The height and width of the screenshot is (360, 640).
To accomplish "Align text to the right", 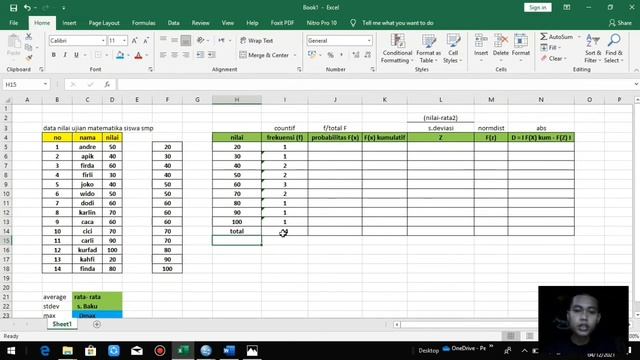I will 186,55.
